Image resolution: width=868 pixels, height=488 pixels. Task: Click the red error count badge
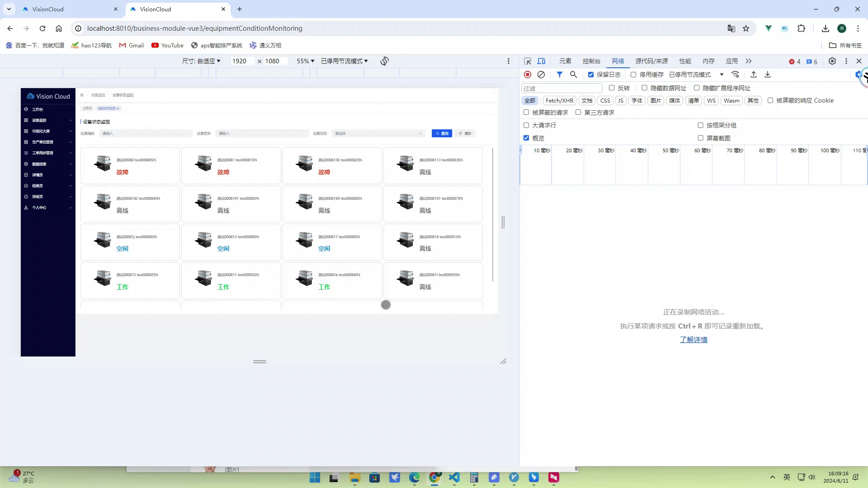pos(795,61)
